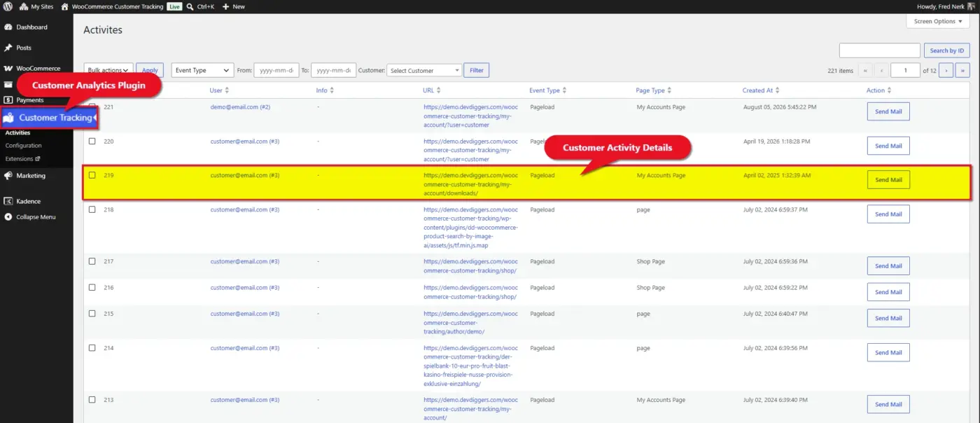Screen dimensions: 980x423
Task: Click the Marketing megaphone icon
Action: click(8, 176)
